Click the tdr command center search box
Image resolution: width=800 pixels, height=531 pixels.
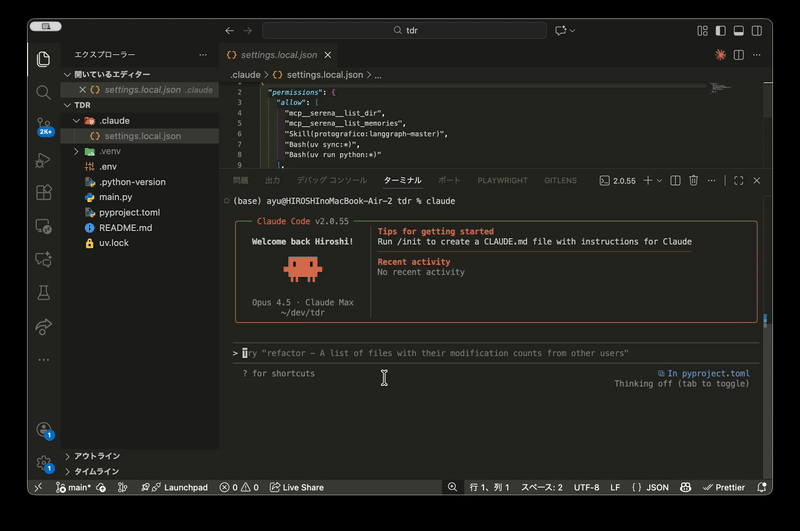point(404,31)
